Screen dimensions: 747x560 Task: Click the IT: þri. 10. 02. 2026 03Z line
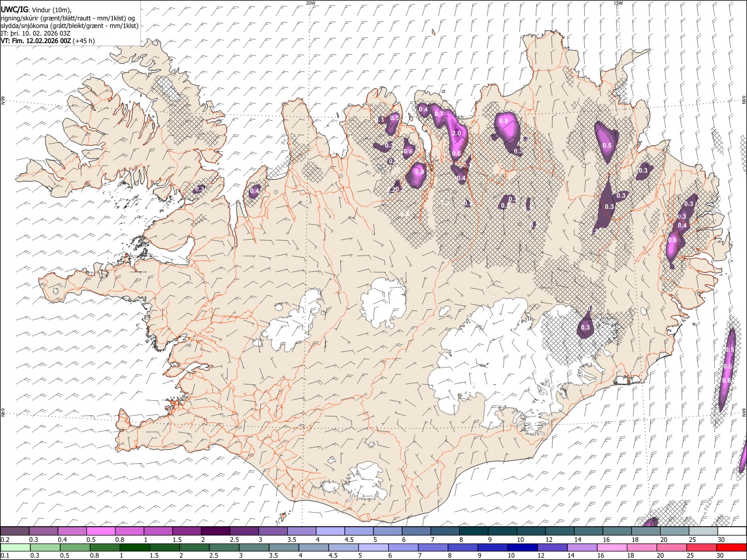click(x=36, y=33)
